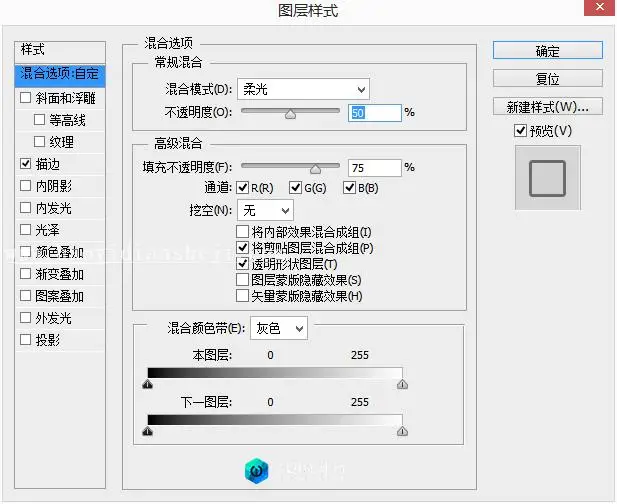The height and width of the screenshot is (504, 617).
Task: Click the 下一图层 gradient bar
Action: click(x=275, y=420)
